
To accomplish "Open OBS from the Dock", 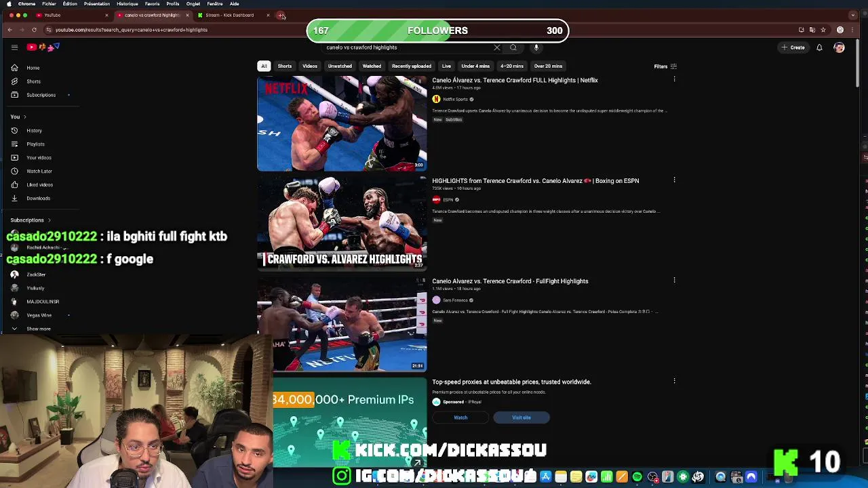I will click(652, 477).
